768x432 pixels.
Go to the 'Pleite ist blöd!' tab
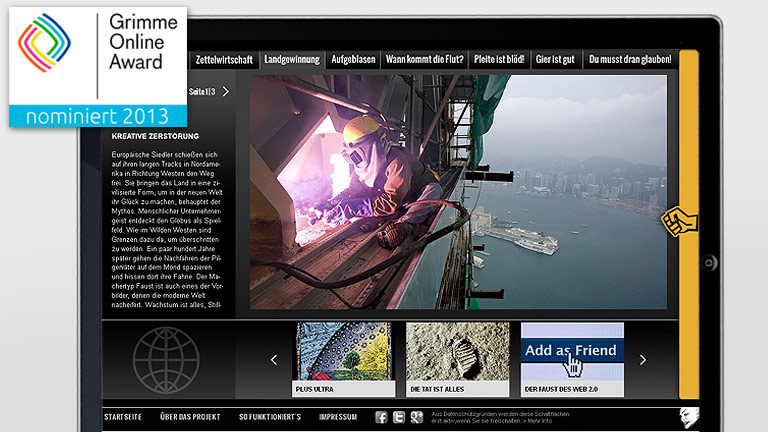point(499,60)
